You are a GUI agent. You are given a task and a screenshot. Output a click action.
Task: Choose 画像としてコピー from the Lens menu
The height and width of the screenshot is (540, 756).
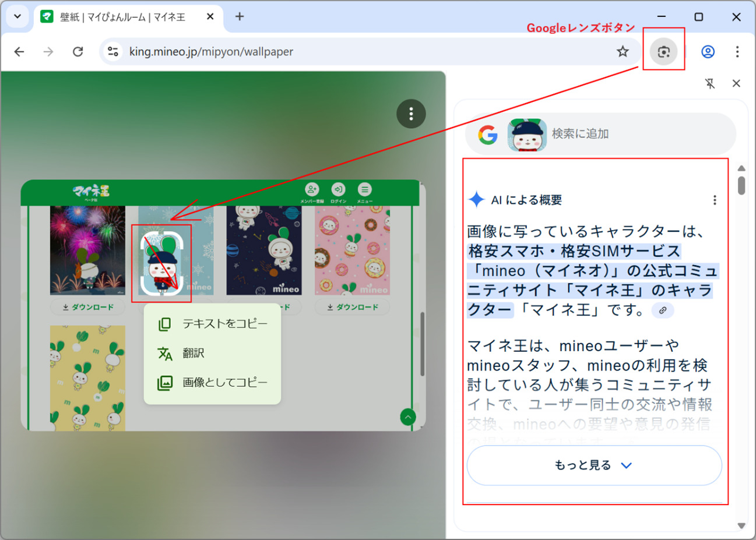tap(213, 383)
